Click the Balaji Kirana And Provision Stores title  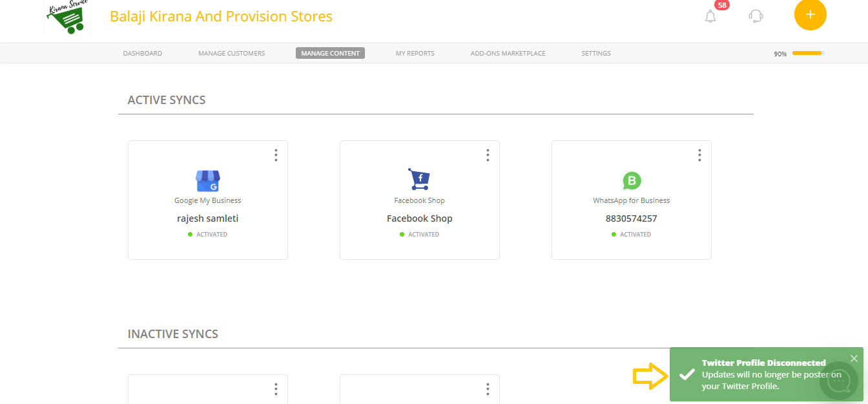click(222, 16)
